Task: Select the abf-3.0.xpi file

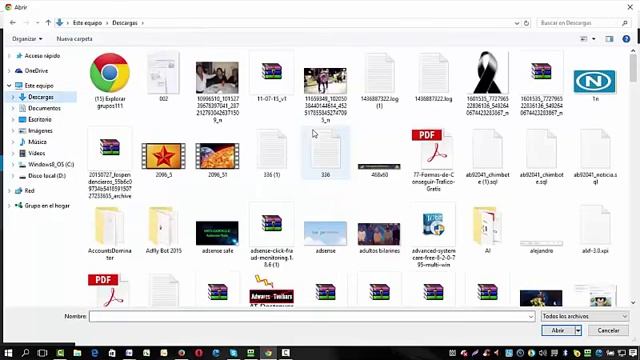Action: 595,229
